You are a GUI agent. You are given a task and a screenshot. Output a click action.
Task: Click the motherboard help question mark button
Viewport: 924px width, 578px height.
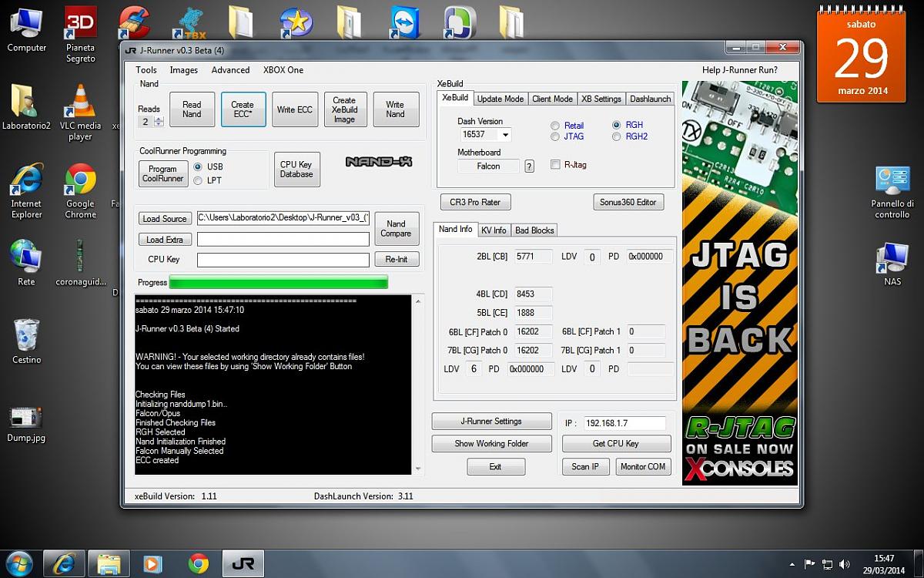(x=529, y=166)
